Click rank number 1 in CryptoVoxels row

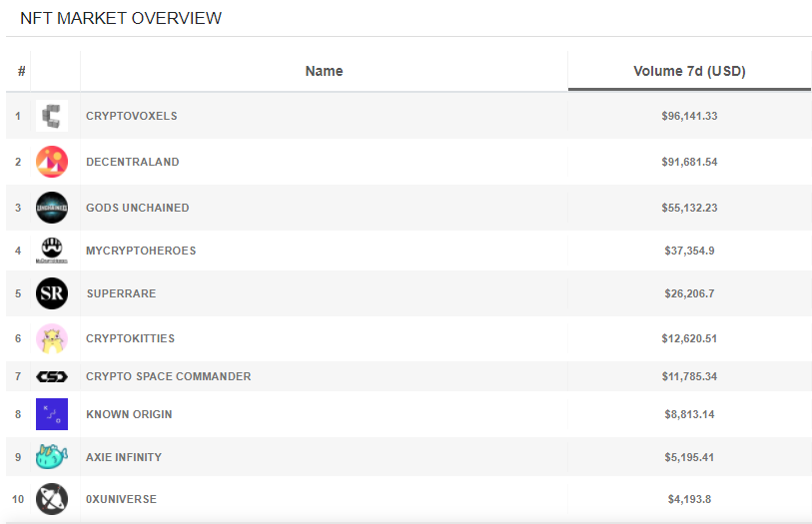pyautogui.click(x=18, y=116)
